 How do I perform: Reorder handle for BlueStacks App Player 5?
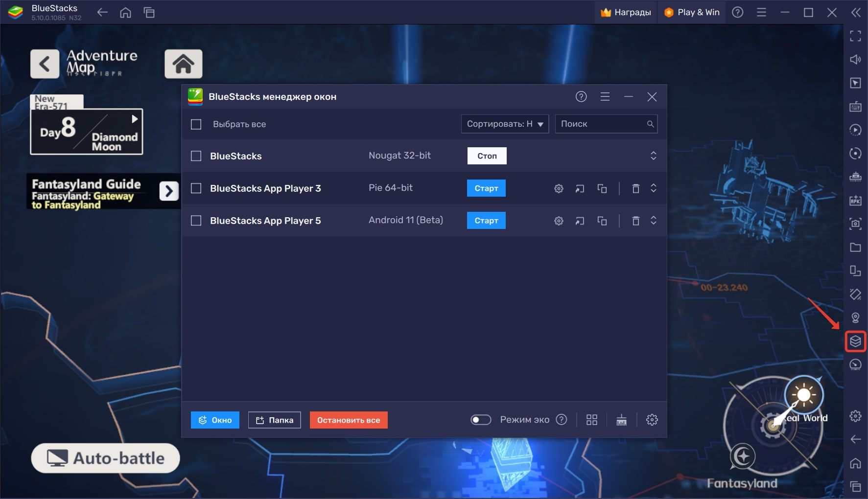pos(653,220)
